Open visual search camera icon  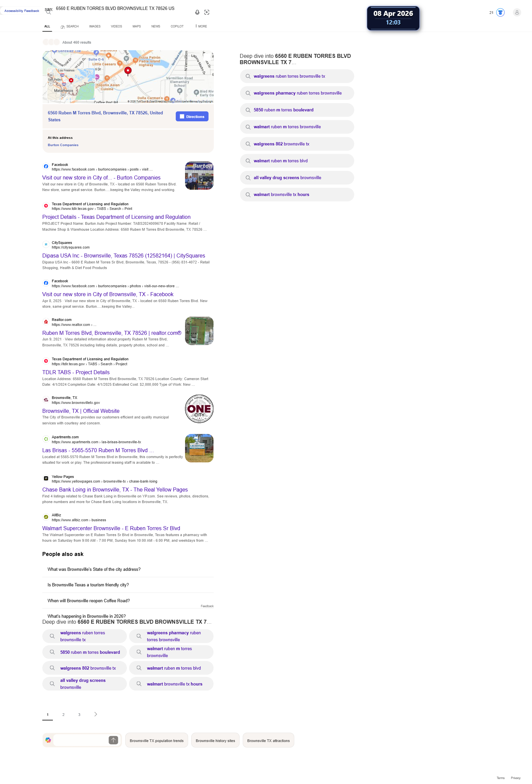pyautogui.click(x=207, y=12)
